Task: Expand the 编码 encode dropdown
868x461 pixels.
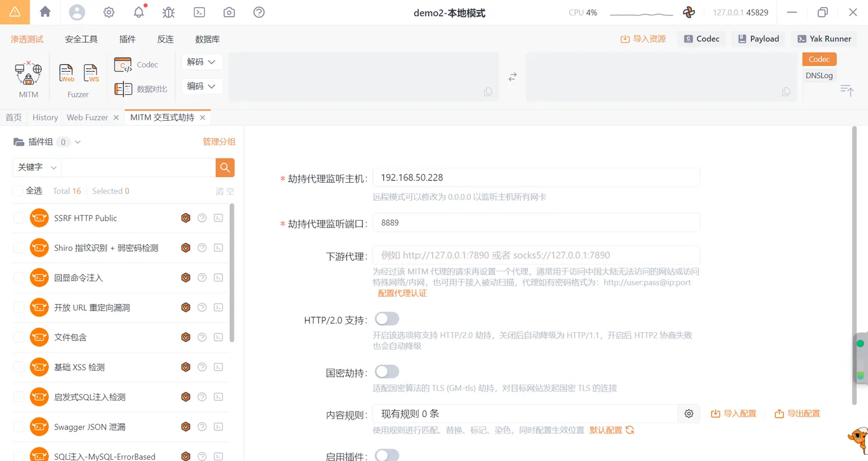Action: pyautogui.click(x=201, y=86)
